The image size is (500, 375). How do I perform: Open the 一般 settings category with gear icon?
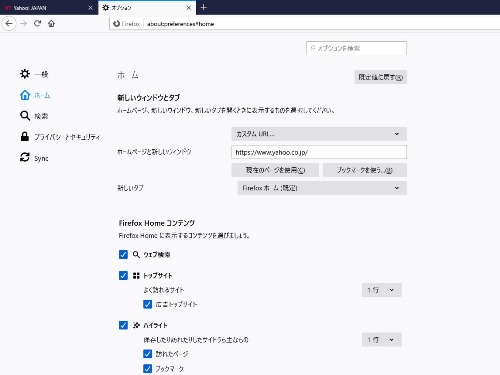34,74
